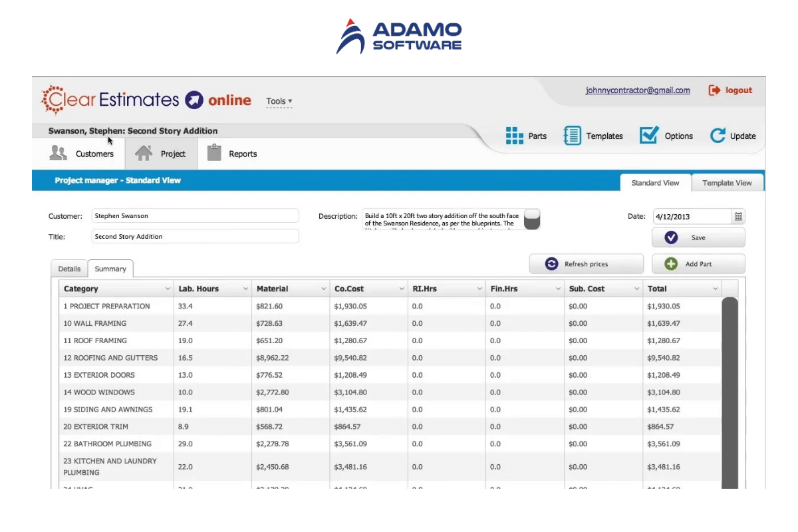Click the Add Part button
The height and width of the screenshot is (532, 798).
698,264
